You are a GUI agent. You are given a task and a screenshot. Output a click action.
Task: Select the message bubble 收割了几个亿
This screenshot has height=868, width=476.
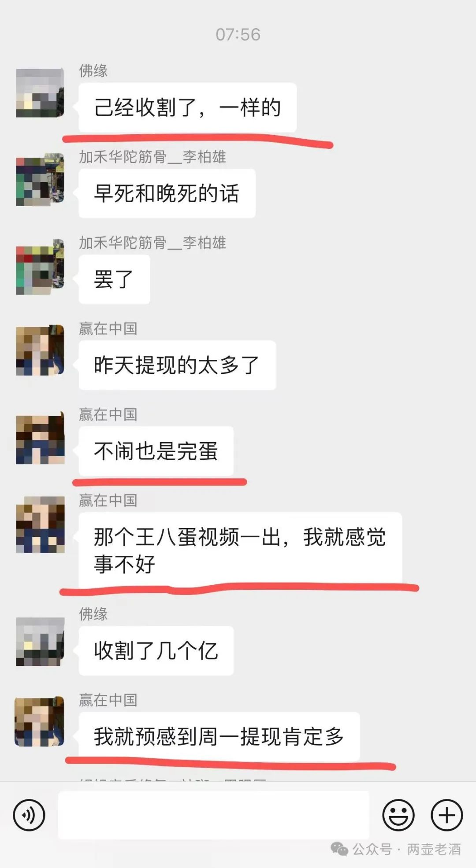(x=156, y=650)
